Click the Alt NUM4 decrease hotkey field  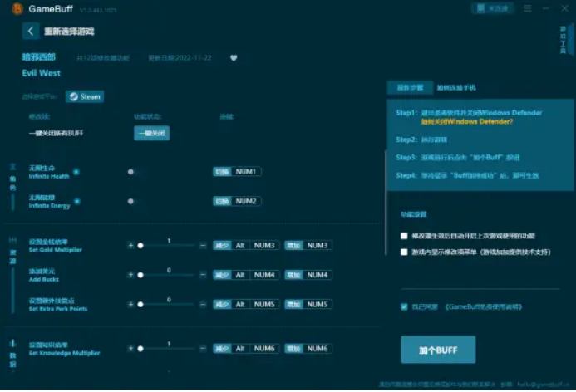[246, 275]
